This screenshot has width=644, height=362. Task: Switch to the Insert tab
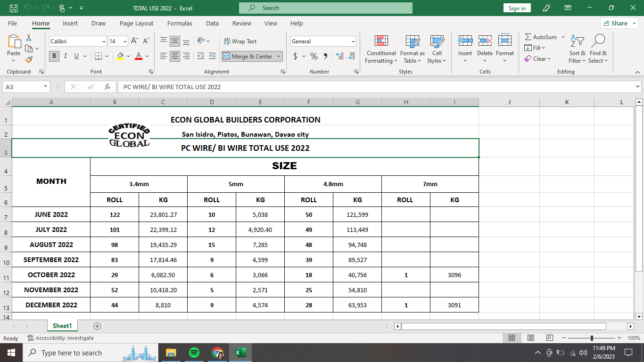[x=70, y=24]
